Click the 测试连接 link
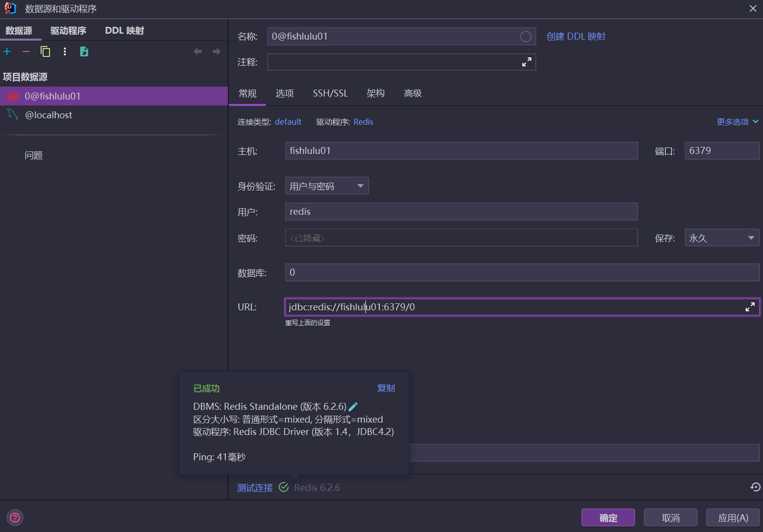Viewport: 763px width, 532px height. tap(255, 487)
